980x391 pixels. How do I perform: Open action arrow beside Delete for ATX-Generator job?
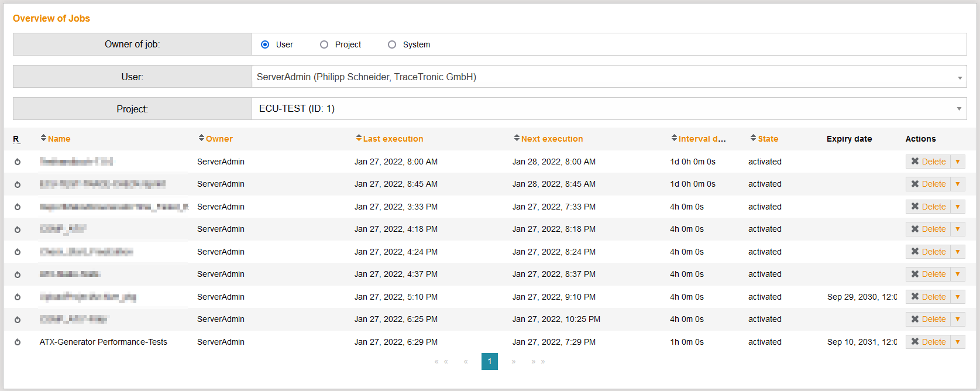point(958,342)
